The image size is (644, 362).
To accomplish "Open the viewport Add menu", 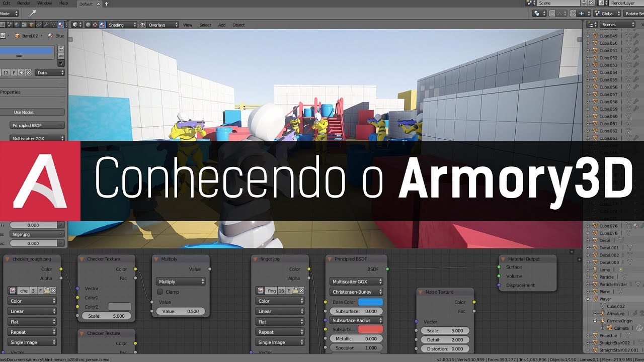I will point(222,25).
